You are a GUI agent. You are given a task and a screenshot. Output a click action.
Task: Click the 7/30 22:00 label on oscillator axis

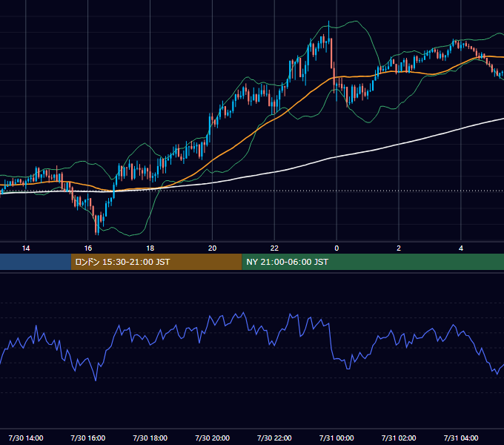coord(274,438)
